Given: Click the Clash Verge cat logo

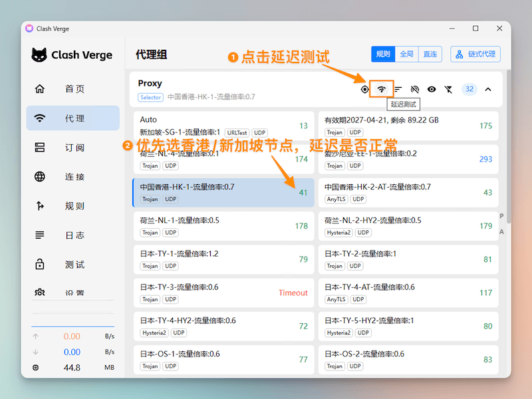Looking at the screenshot, I should pyautogui.click(x=39, y=55).
